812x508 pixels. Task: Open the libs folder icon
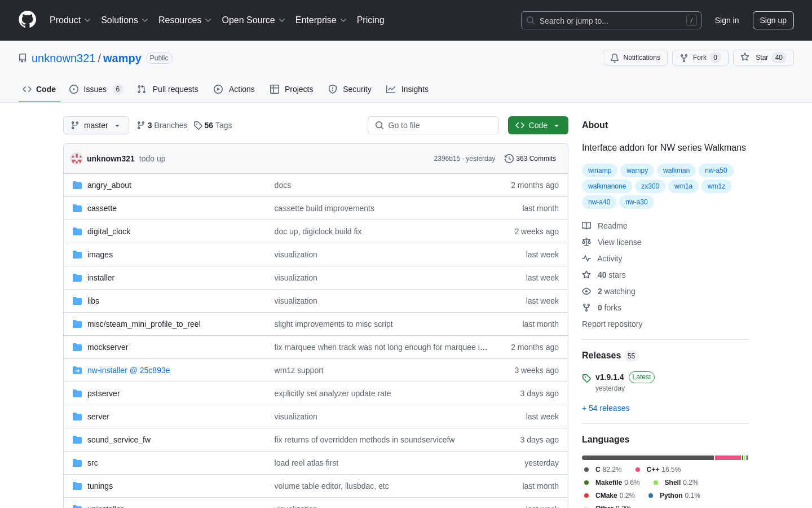77,301
